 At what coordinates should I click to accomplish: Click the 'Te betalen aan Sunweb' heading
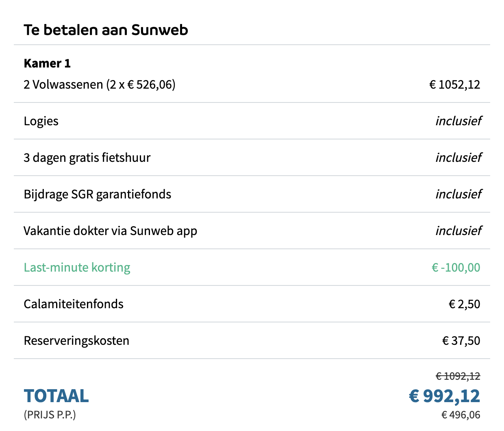106,30
